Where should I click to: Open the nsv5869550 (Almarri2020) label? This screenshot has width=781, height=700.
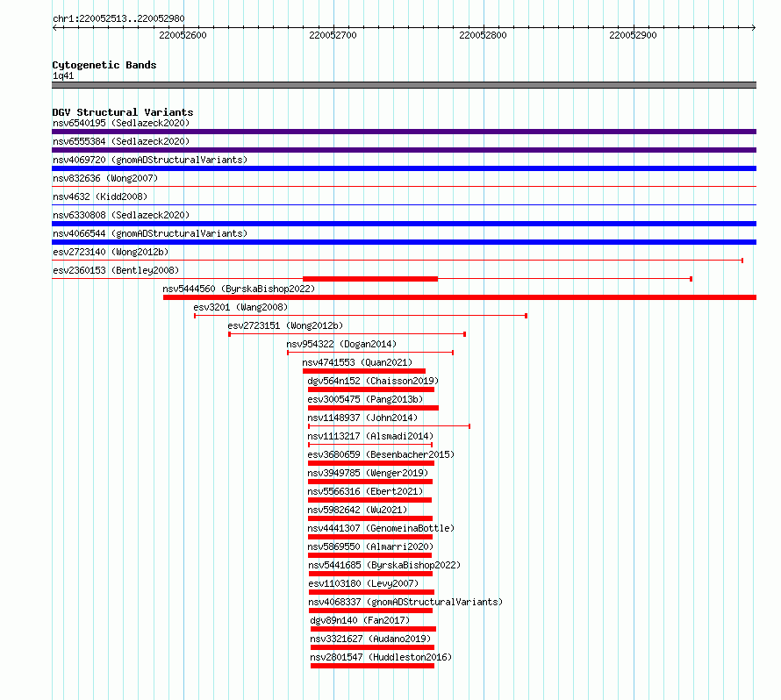(x=370, y=546)
